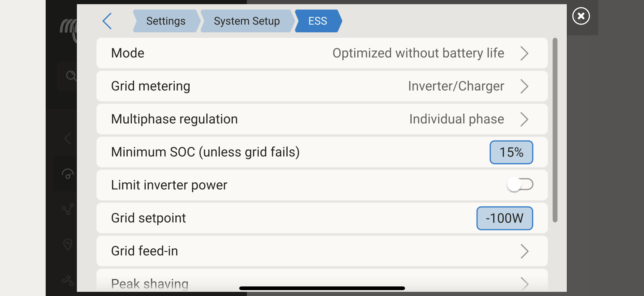Click the location pin sidebar icon
This screenshot has width=644, height=296.
68,244
